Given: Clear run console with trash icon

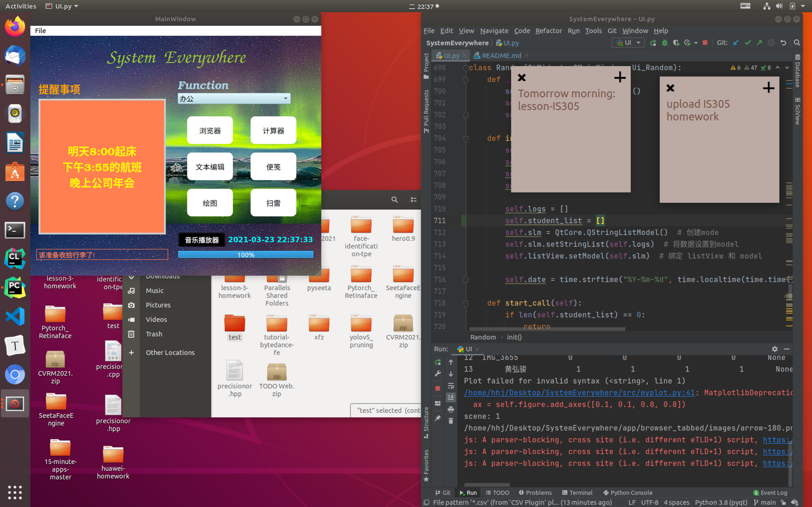Looking at the screenshot, I should pyautogui.click(x=451, y=421).
